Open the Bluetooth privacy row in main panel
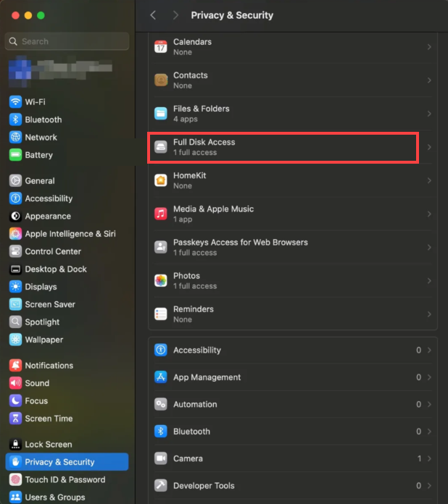 [x=293, y=432]
